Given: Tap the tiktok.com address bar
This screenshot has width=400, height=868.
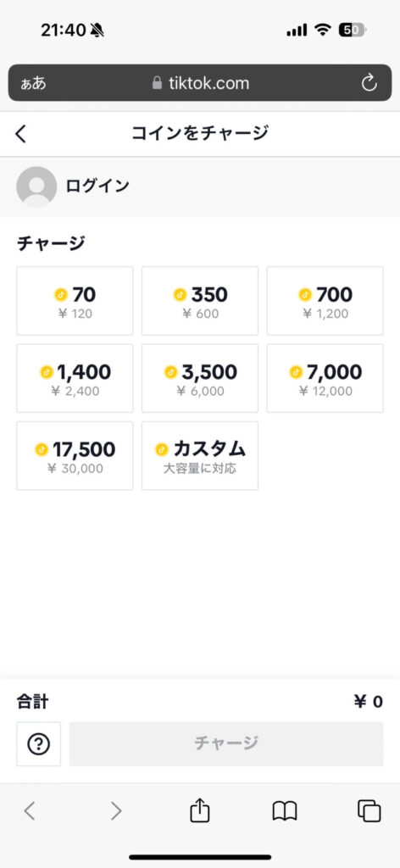Looking at the screenshot, I should (200, 83).
